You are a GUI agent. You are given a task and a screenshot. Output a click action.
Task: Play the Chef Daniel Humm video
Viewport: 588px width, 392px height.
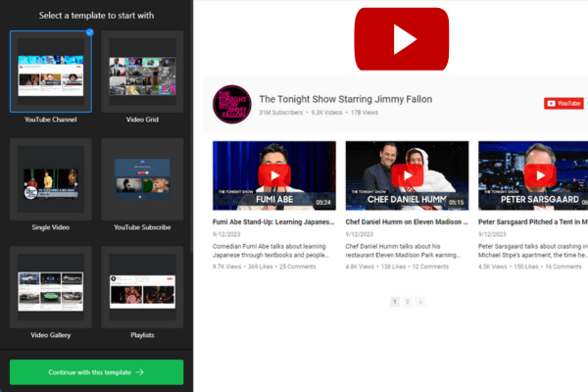(406, 174)
